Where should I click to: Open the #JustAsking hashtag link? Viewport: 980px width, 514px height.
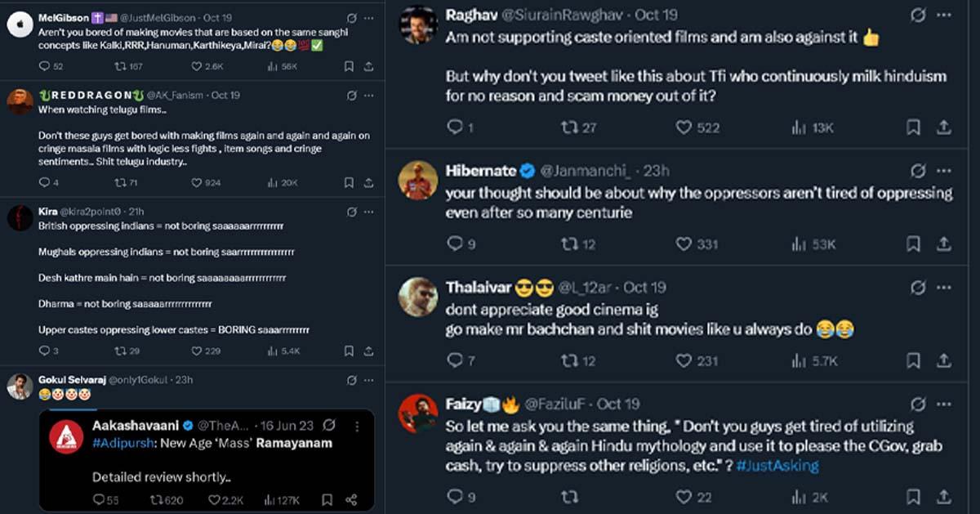click(778, 465)
